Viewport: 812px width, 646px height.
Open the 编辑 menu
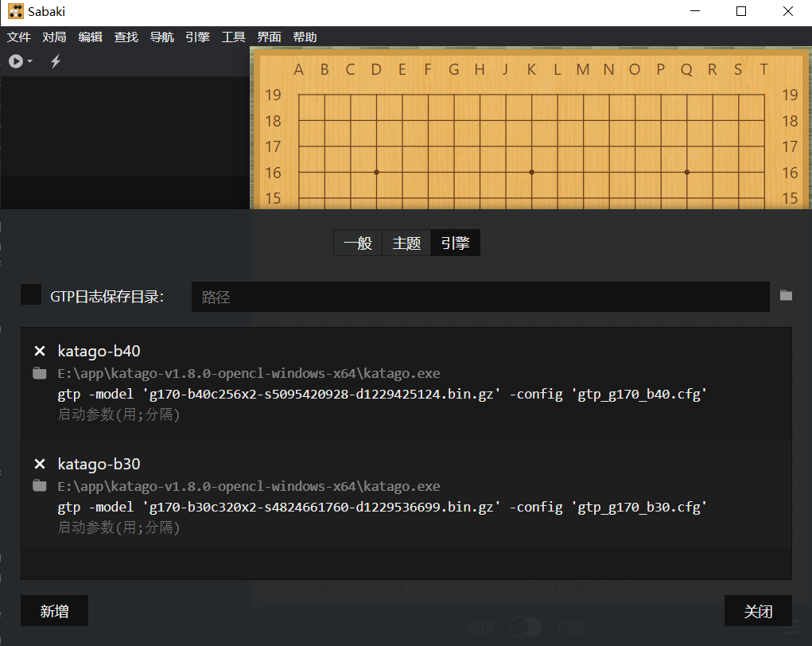coord(90,37)
